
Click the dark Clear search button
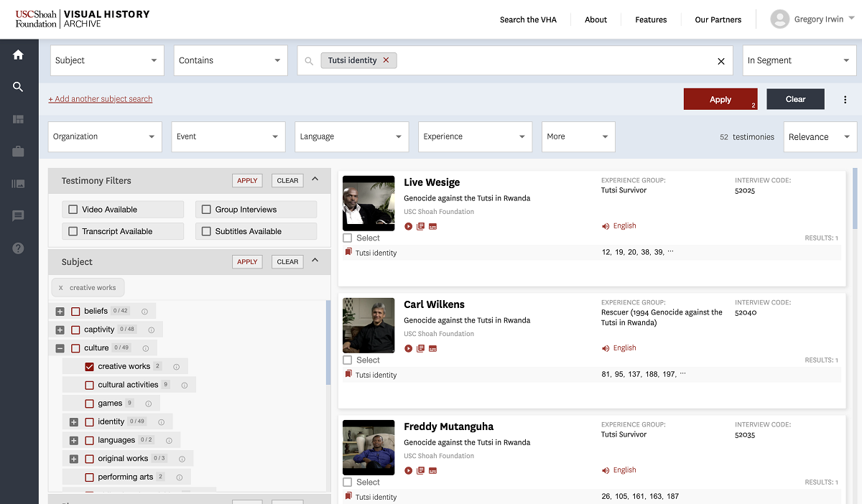tap(795, 100)
